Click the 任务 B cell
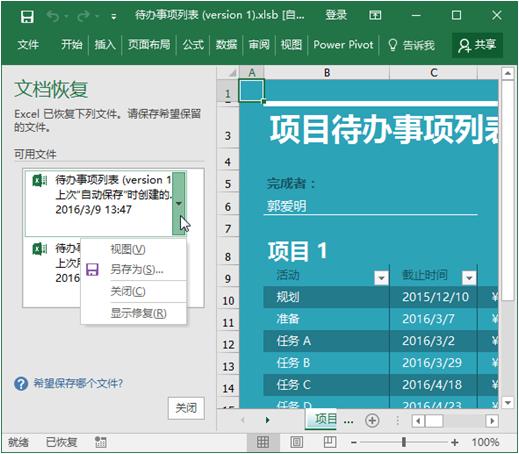Image resolution: width=519 pixels, height=454 pixels. (326, 363)
